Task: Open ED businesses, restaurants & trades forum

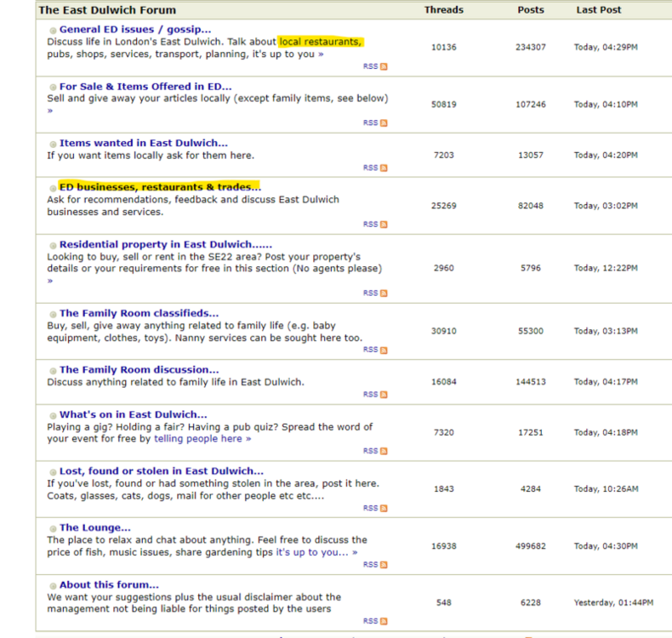Action: pos(160,187)
